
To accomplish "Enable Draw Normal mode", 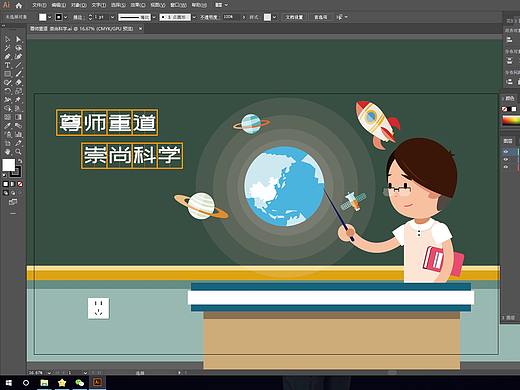I will click(x=6, y=193).
